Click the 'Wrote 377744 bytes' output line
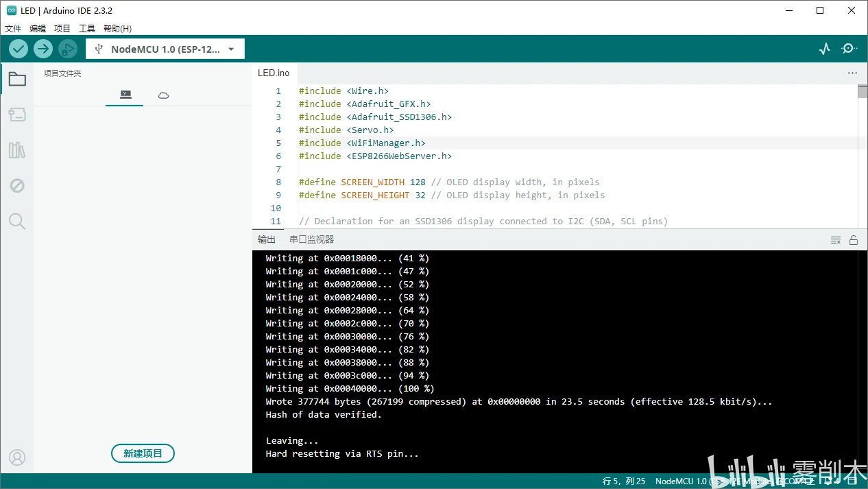Viewport: 868px width, 489px height. pos(519,401)
